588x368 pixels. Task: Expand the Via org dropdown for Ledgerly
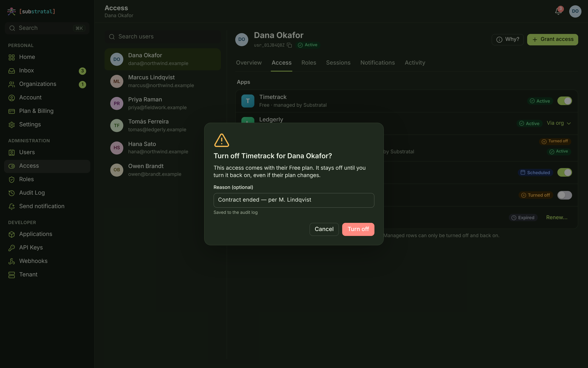[559, 123]
